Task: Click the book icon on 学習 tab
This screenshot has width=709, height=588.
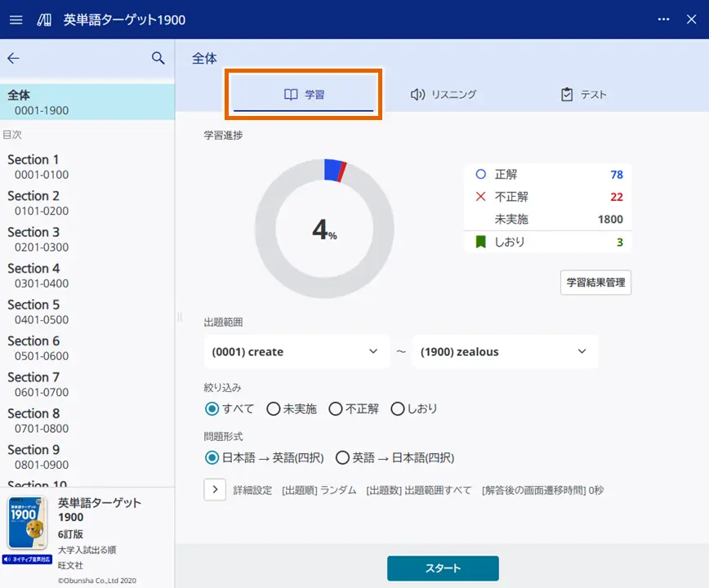Action: 291,94
